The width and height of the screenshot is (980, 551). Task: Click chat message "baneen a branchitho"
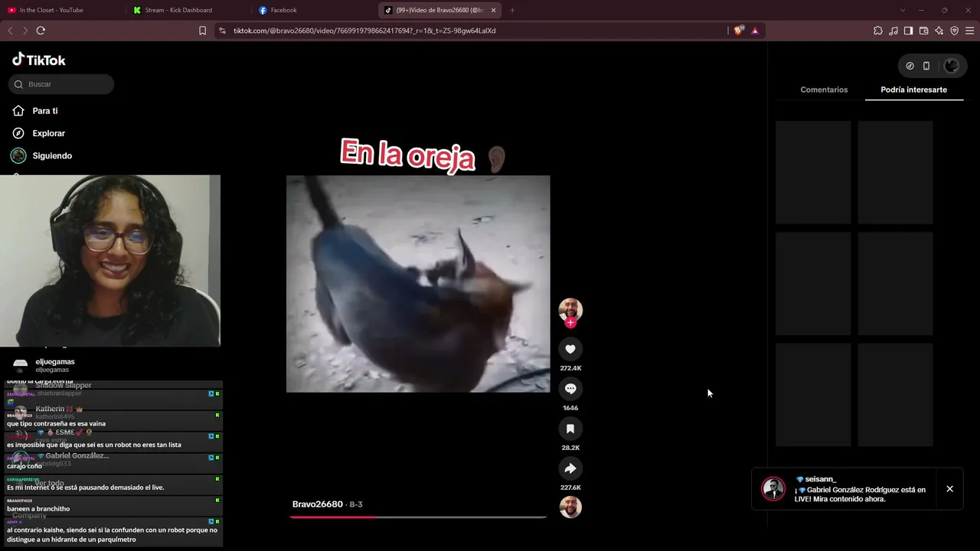click(38, 509)
